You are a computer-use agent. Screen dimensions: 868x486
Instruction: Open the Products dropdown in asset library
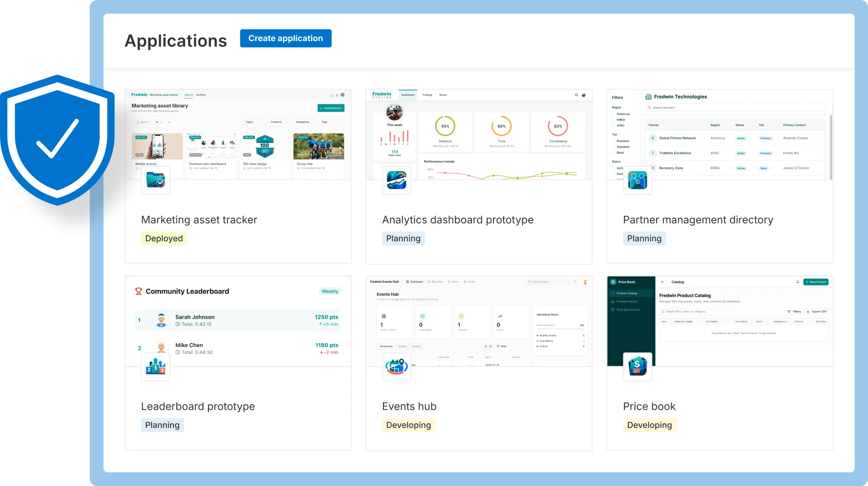pos(280,122)
